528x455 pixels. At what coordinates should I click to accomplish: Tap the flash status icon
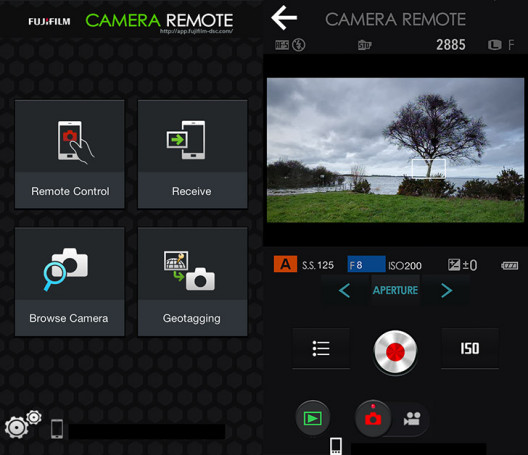pyautogui.click(x=298, y=45)
